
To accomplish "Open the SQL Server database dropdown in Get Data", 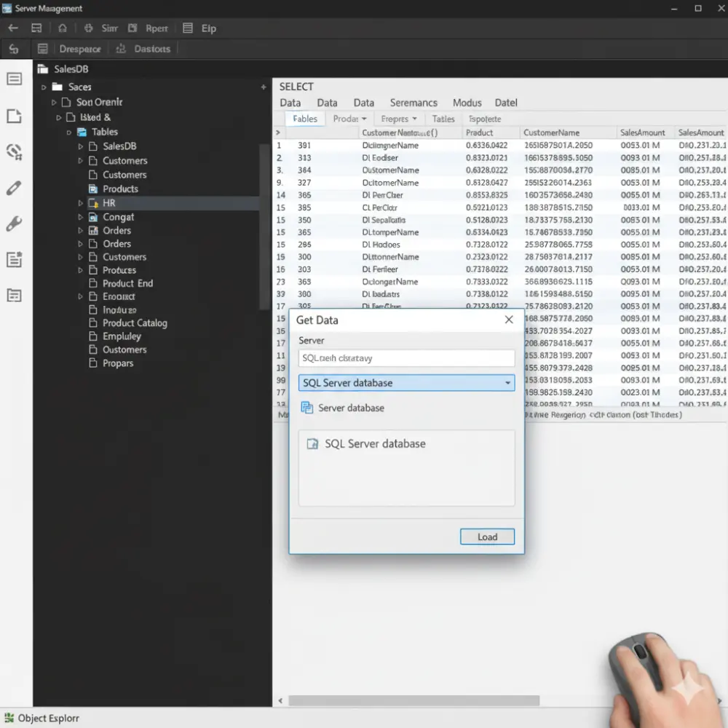I will pos(510,382).
